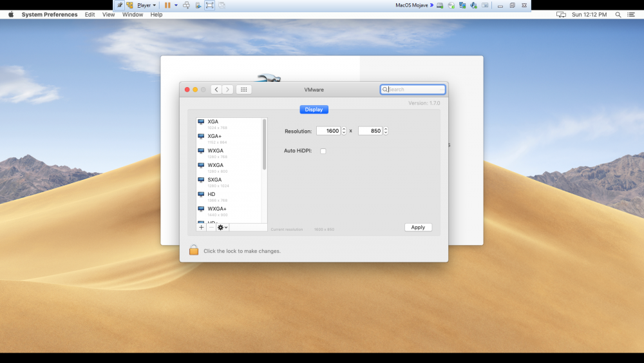Click the stepper next to the 850 height
This screenshot has width=644, height=363.
386,131
